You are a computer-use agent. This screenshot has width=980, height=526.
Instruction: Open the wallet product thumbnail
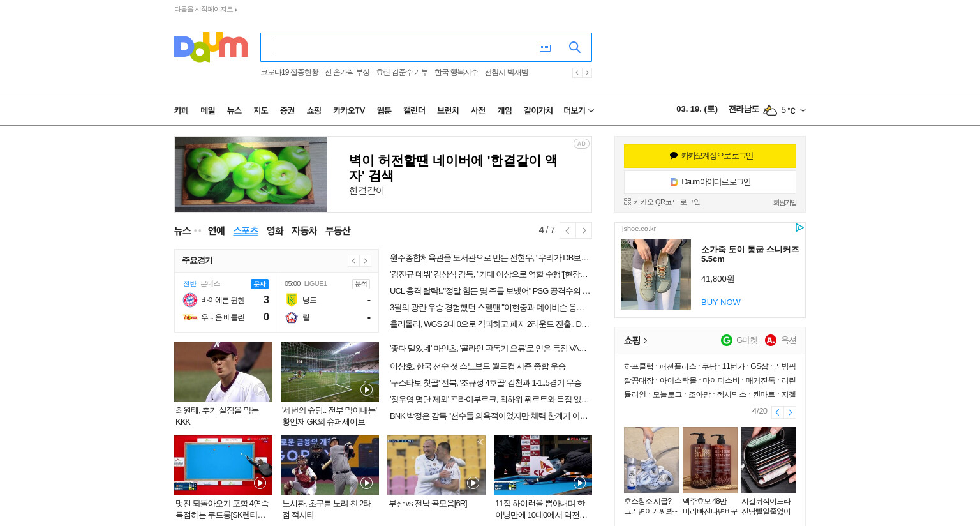[769, 460]
